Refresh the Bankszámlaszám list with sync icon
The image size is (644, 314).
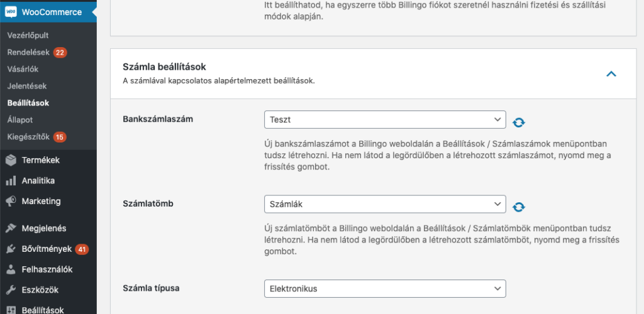pos(519,122)
